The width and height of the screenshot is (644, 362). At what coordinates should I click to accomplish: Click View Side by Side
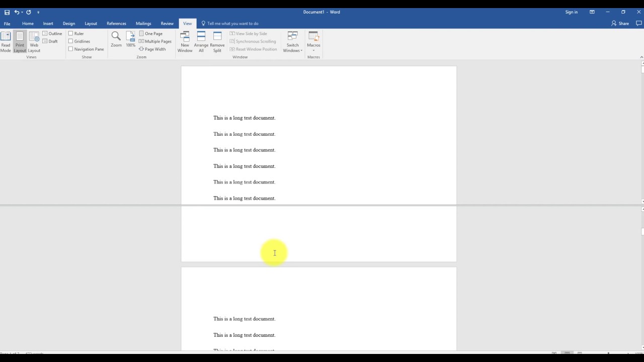tap(249, 34)
